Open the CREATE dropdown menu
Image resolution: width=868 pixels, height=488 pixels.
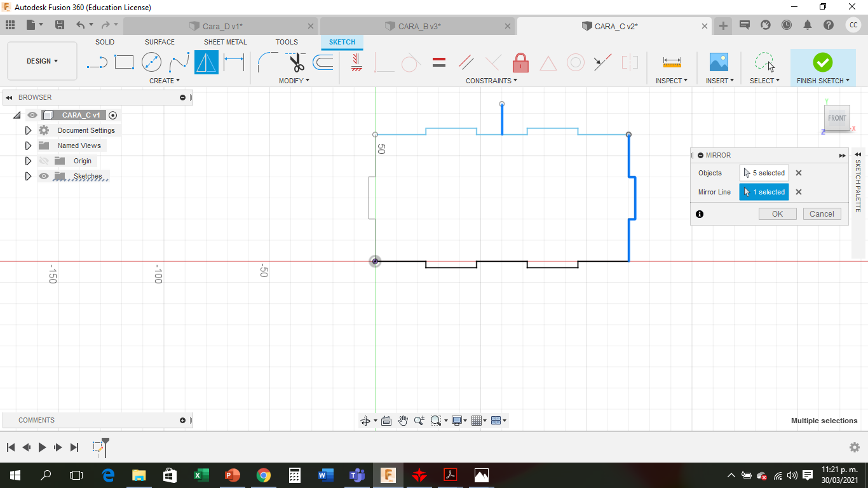pos(165,81)
